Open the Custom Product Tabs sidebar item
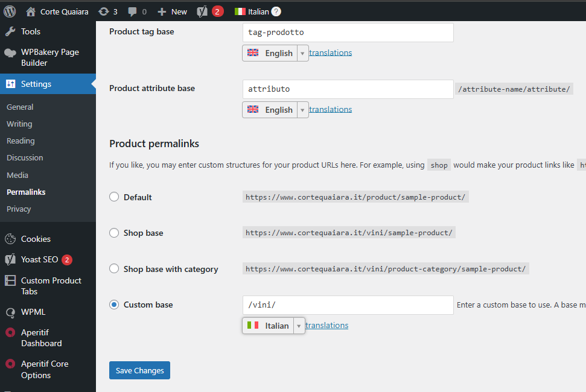Viewport: 586px width, 392px height. tap(51, 286)
